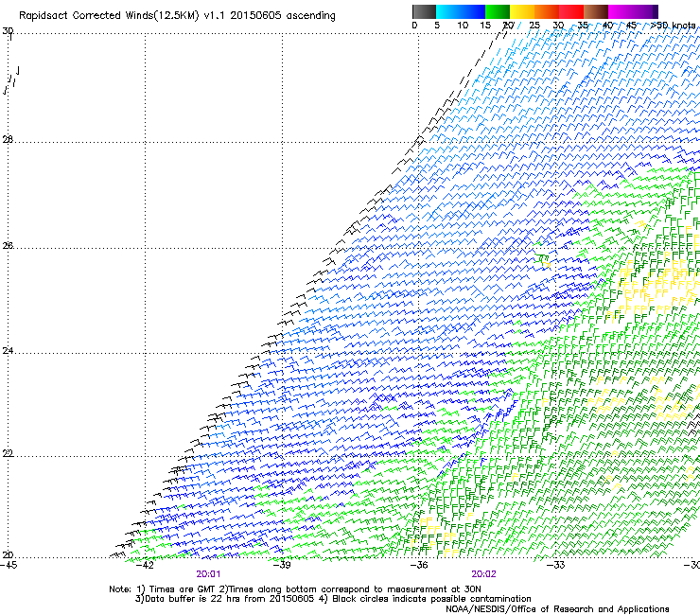Click the 'Rapidscat Corrected Winds(12.5KM)' title text
Image resolution: width=700 pixels, height=615 pixels.
point(109,16)
